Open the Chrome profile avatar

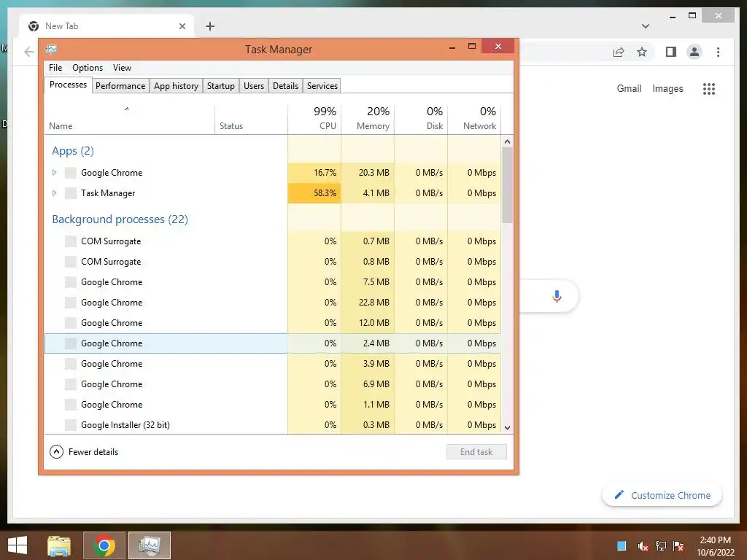[x=694, y=52]
